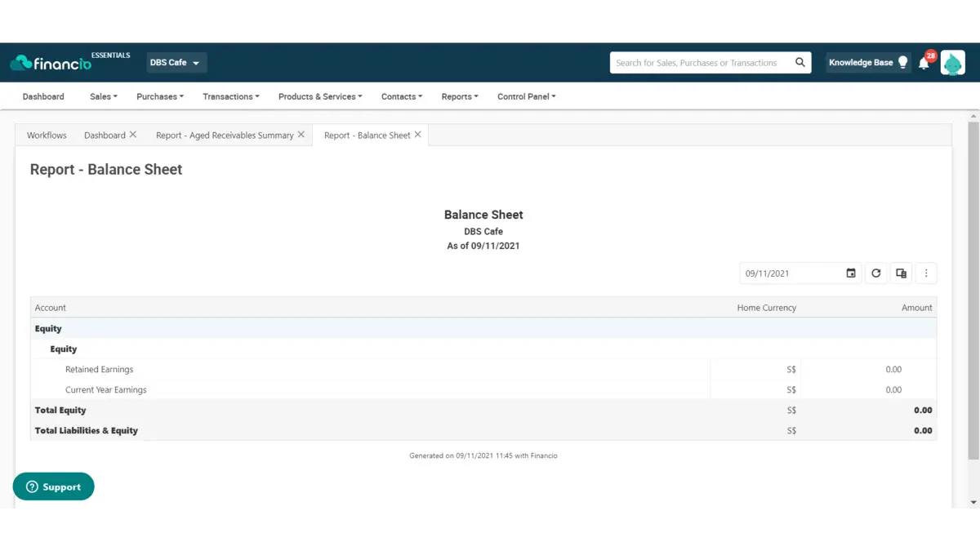The image size is (980, 551).
Task: Select the Current Year Earnings row
Action: (x=483, y=390)
